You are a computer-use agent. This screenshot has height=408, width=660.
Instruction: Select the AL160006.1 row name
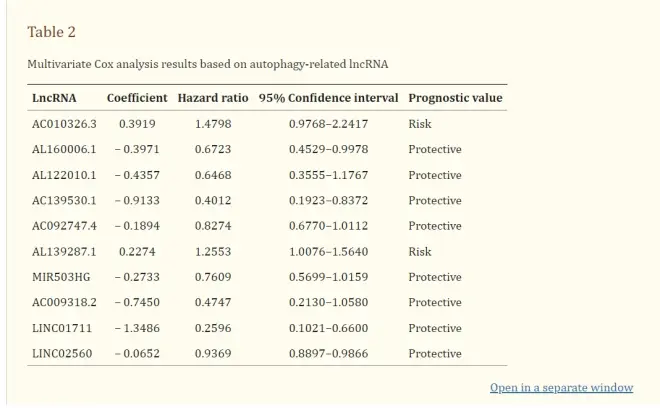point(64,149)
